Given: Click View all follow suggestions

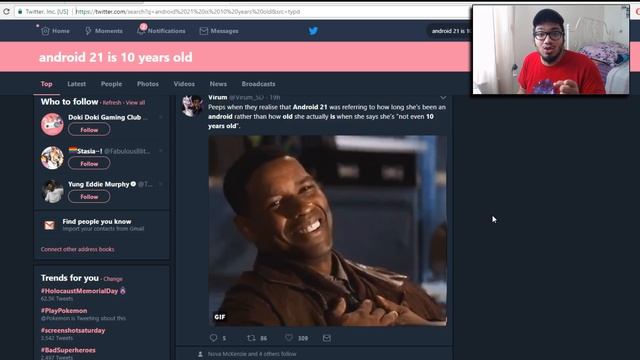Looking at the screenshot, I should (x=135, y=103).
